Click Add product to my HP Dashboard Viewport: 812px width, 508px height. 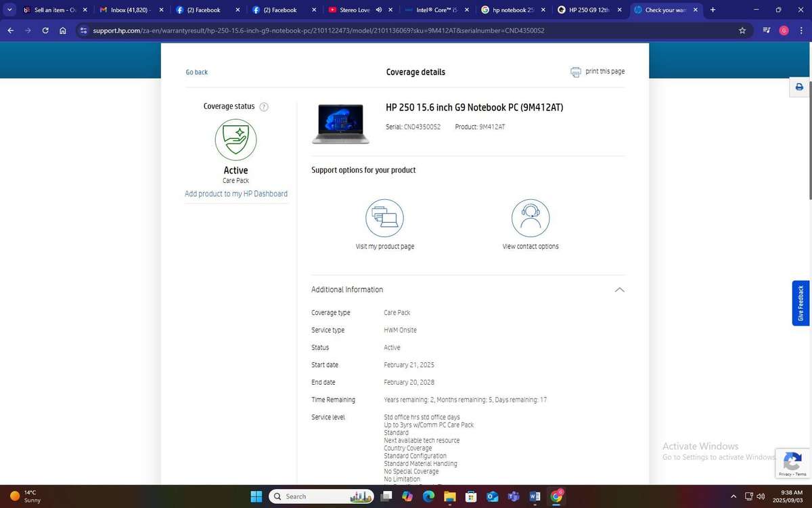click(235, 194)
